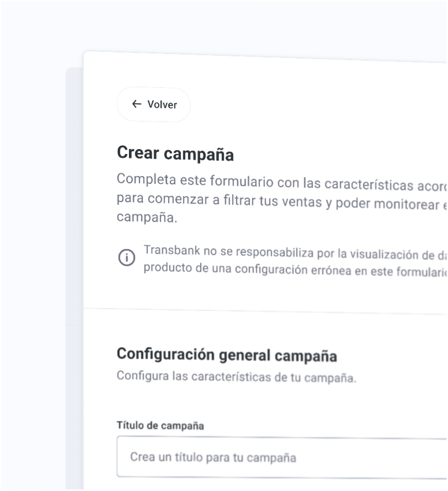Click the horizontal divider below the Transbank notice
The image size is (448, 491).
265,311
